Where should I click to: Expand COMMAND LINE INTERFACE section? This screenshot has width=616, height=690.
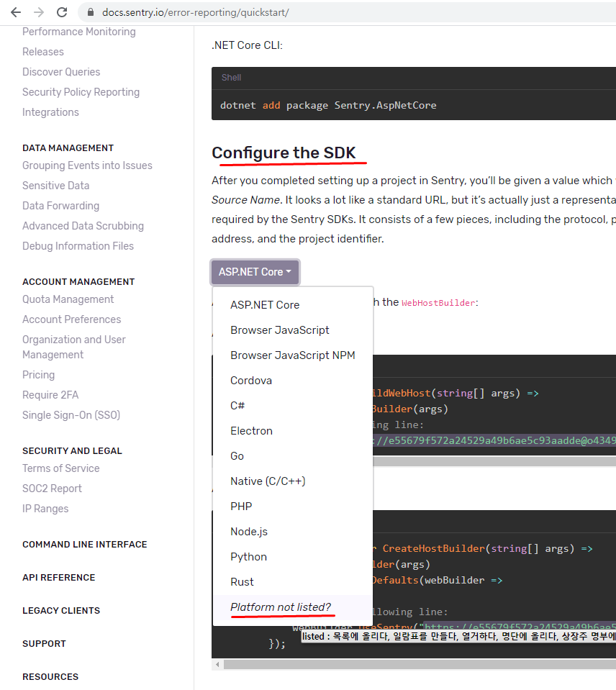(85, 545)
